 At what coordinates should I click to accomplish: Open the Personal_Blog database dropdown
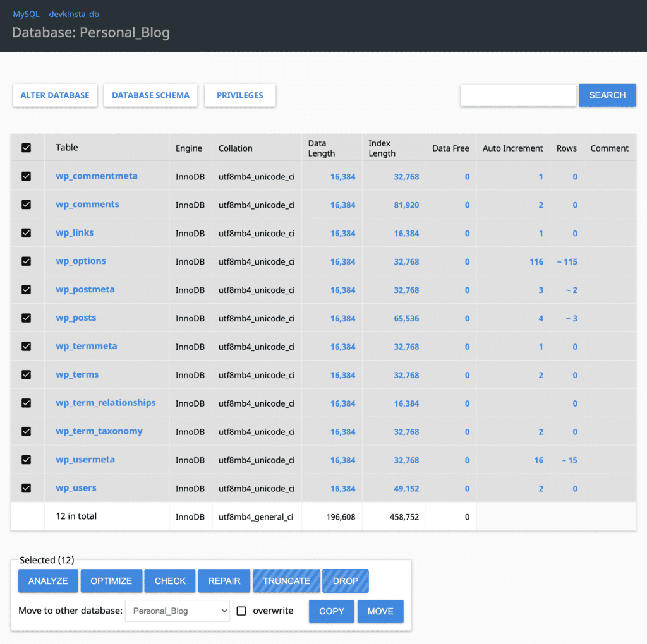[x=177, y=611]
